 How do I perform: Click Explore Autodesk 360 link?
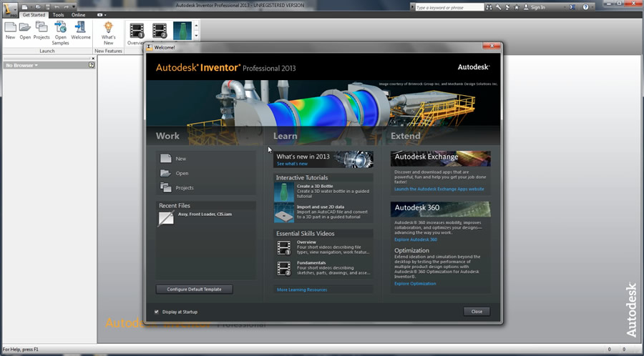pos(416,239)
